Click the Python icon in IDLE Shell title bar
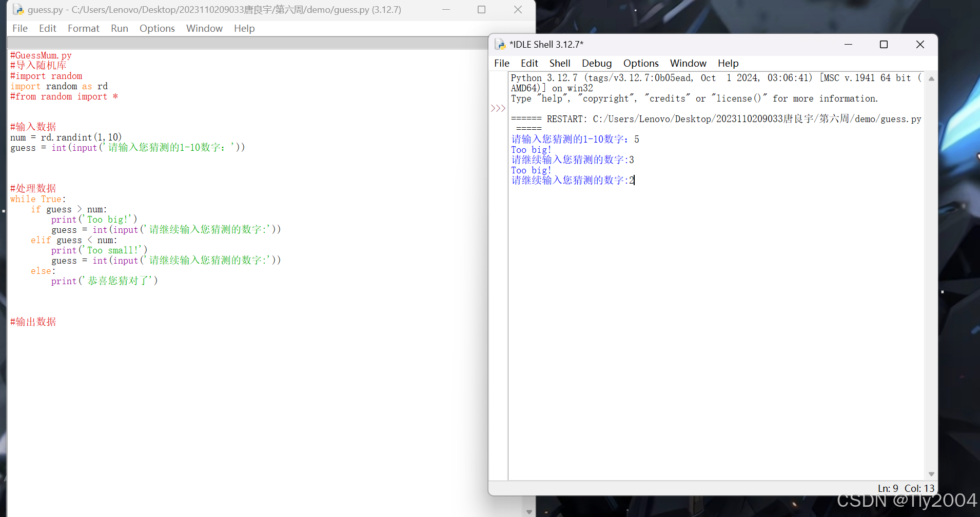The height and width of the screenshot is (517, 980). pyautogui.click(x=500, y=44)
